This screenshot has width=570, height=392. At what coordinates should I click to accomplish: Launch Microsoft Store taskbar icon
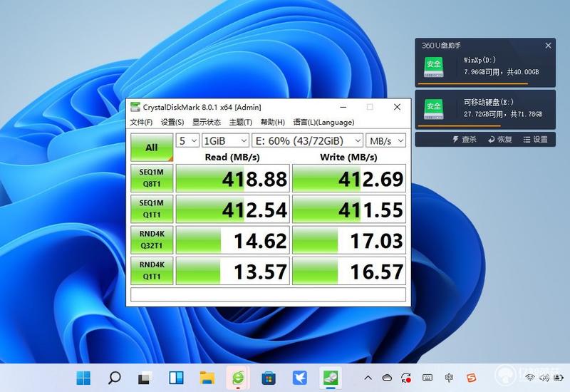pos(269,378)
